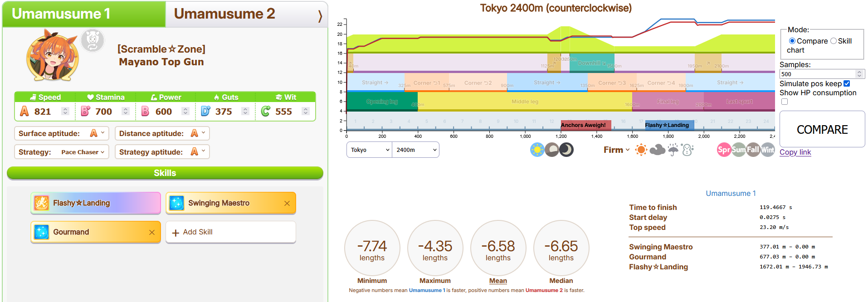Click Opening leg segment on chart

pyautogui.click(x=382, y=102)
